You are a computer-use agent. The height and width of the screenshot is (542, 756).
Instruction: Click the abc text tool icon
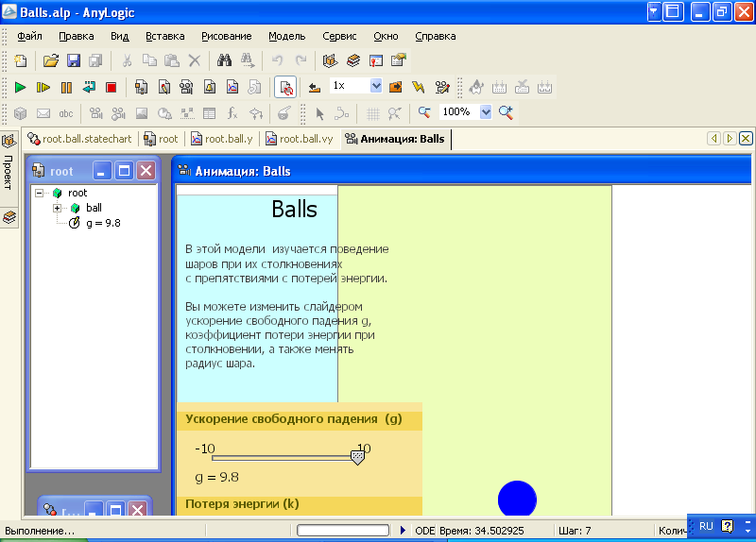pos(66,113)
